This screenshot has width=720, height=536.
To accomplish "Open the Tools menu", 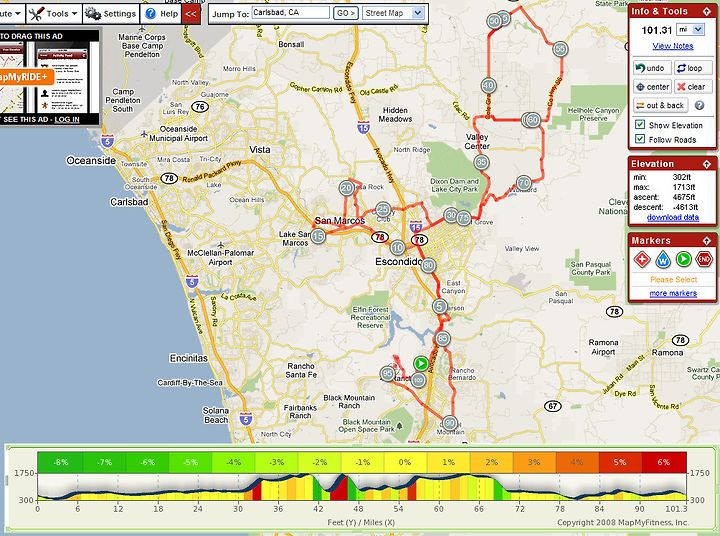I will click(54, 14).
